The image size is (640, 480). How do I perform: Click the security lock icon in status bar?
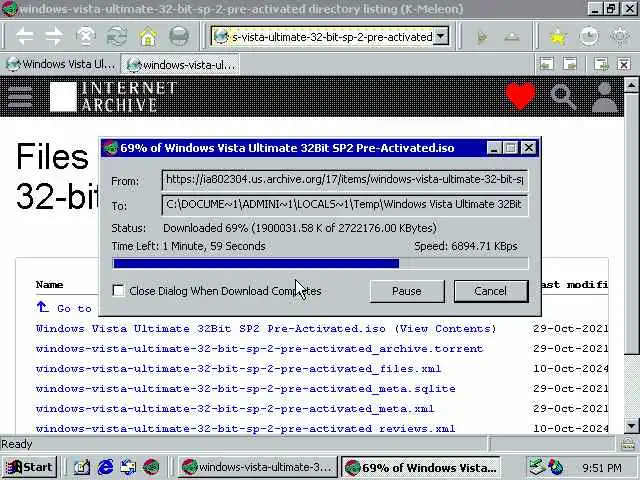[x=628, y=444]
